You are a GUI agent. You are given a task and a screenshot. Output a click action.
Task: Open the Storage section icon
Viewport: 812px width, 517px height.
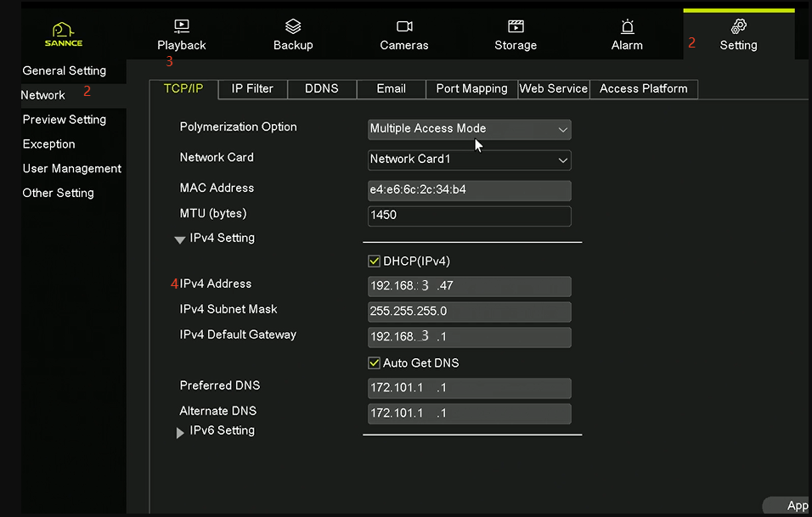516,26
